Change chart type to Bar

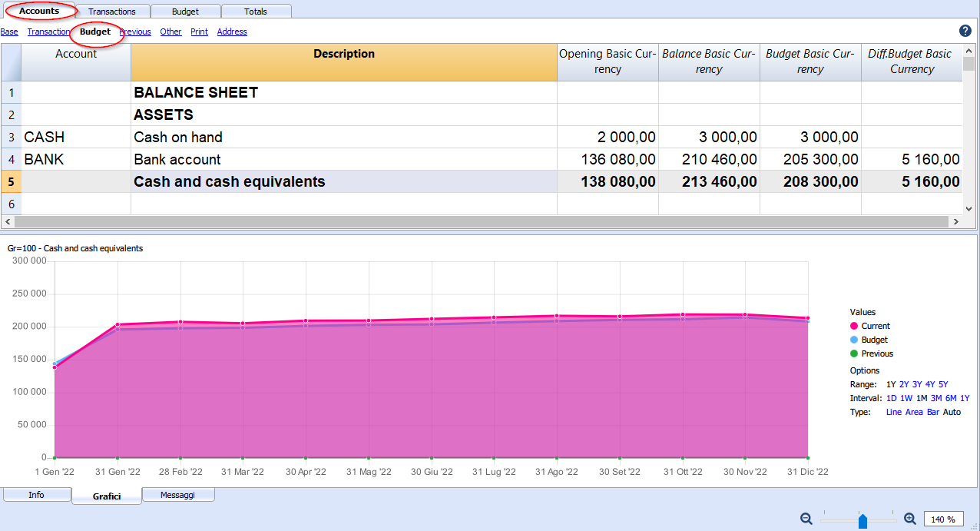coord(933,412)
